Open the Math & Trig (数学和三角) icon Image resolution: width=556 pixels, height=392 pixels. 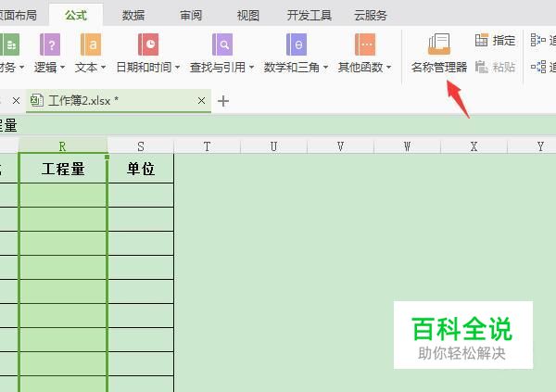[x=297, y=44]
